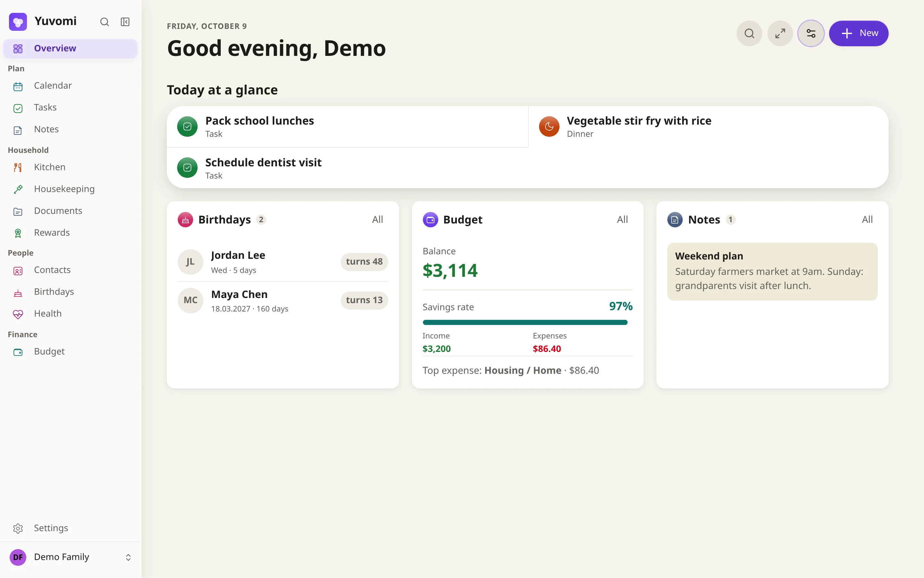Open dashboard customize sliders icon

(811, 33)
